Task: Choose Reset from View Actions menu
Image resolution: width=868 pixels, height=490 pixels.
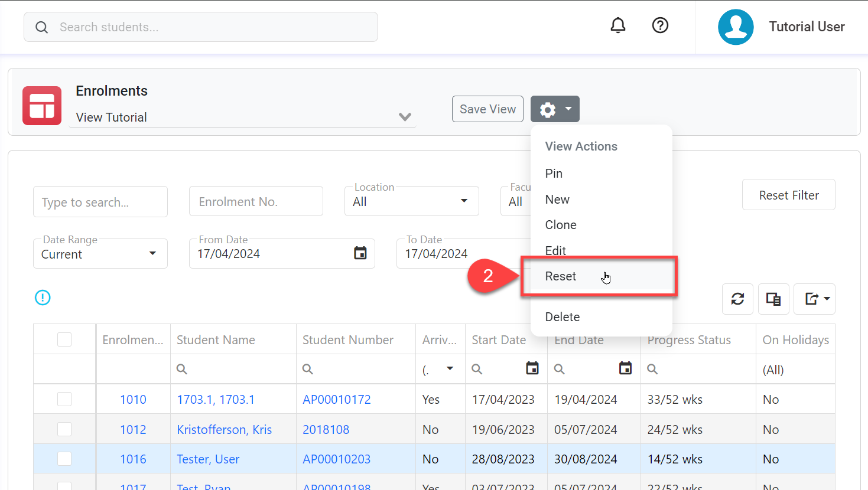Action: pyautogui.click(x=601, y=276)
